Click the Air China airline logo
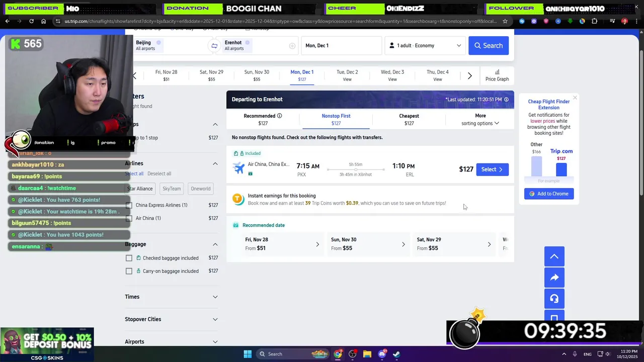Viewport: 644px width, 362px height. click(x=239, y=168)
